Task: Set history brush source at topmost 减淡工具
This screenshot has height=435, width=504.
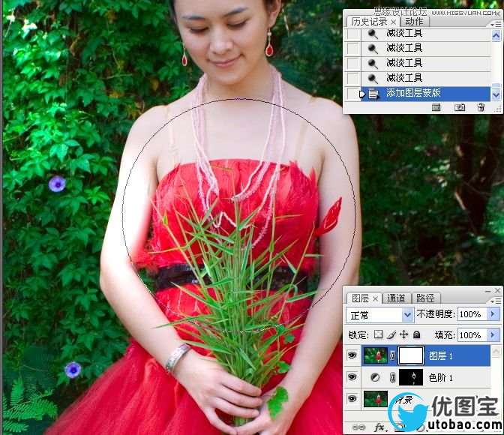Action: tap(353, 34)
